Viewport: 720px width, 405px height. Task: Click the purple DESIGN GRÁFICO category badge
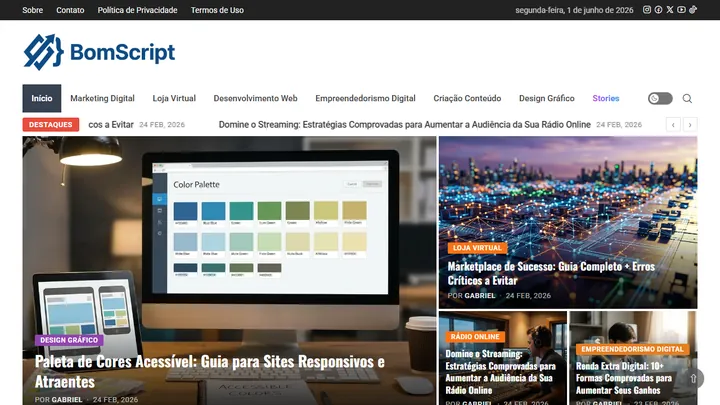pos(69,340)
